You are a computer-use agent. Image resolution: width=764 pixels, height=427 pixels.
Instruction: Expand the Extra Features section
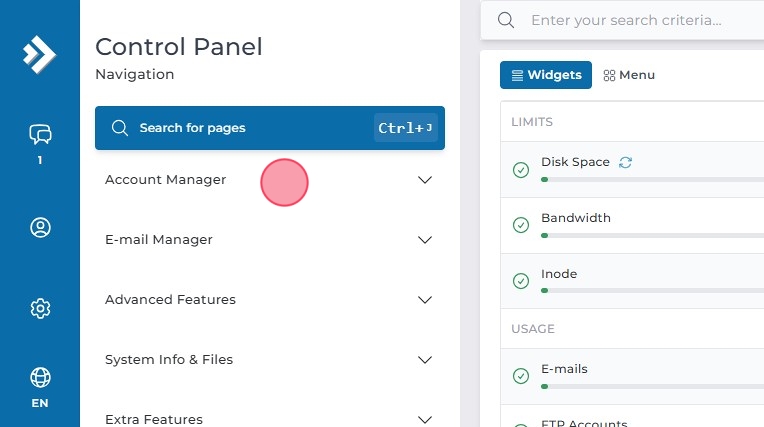tap(425, 419)
